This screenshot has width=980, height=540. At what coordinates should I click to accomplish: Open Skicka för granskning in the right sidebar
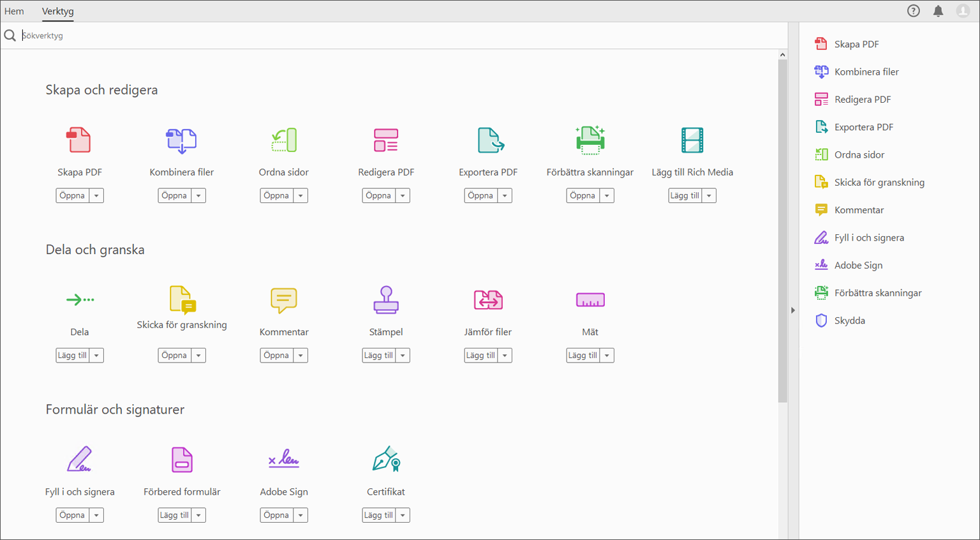870,183
